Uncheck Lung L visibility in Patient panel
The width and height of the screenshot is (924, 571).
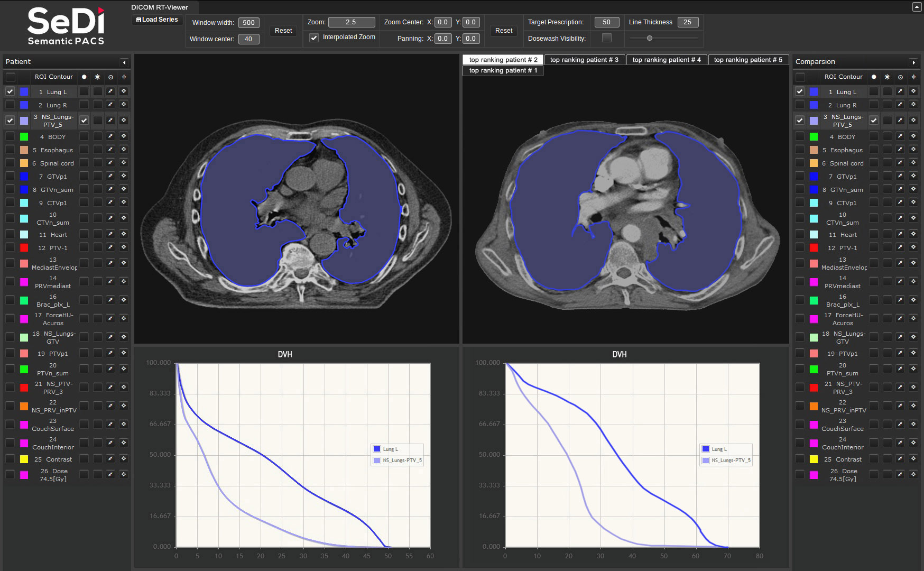coord(10,91)
